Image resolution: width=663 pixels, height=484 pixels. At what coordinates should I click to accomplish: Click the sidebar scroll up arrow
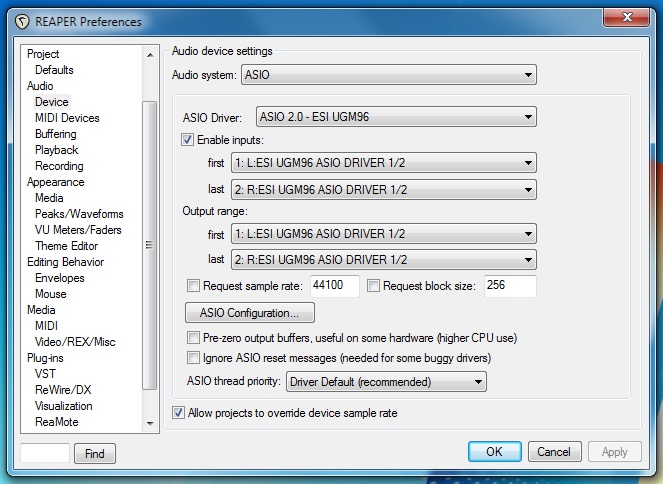pos(150,55)
